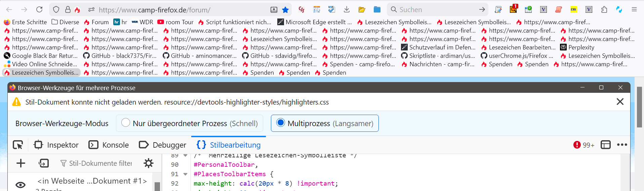Toggle visibility eye of the Webseite style sheet
The image size is (644, 191).
pos(21,185)
